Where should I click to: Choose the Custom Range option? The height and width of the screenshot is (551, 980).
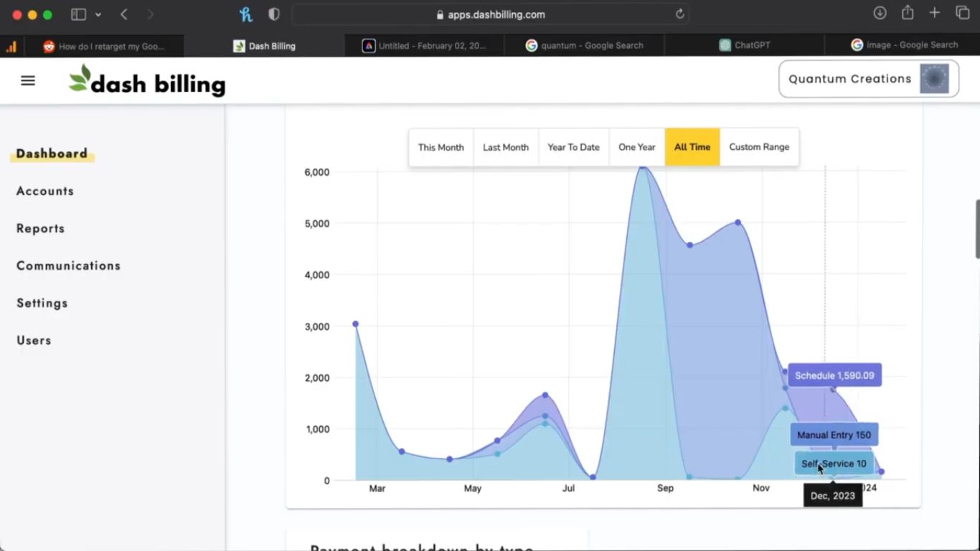pyautogui.click(x=759, y=147)
